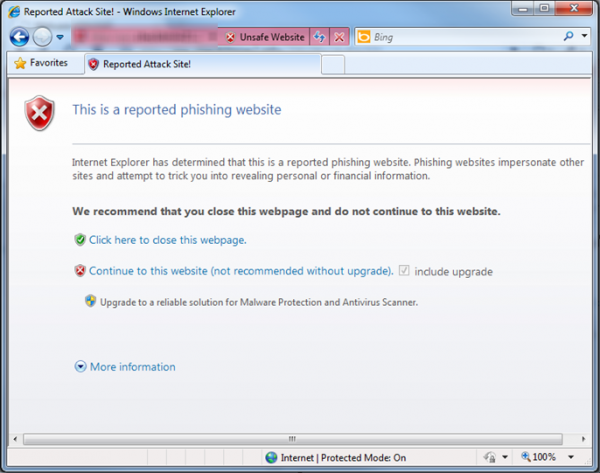Screen dimensions: 600x473
Task: Click 'Click here to close this webpage' link
Action: click(167, 240)
